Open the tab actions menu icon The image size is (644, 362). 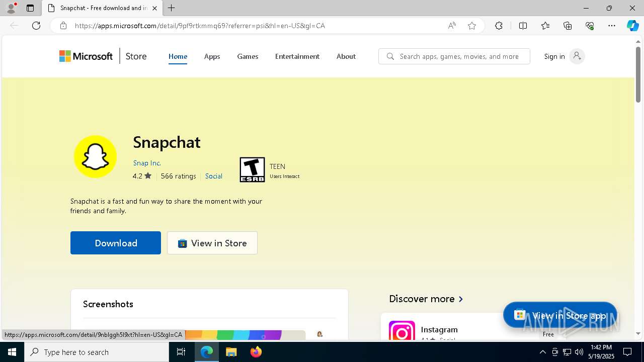(30, 8)
